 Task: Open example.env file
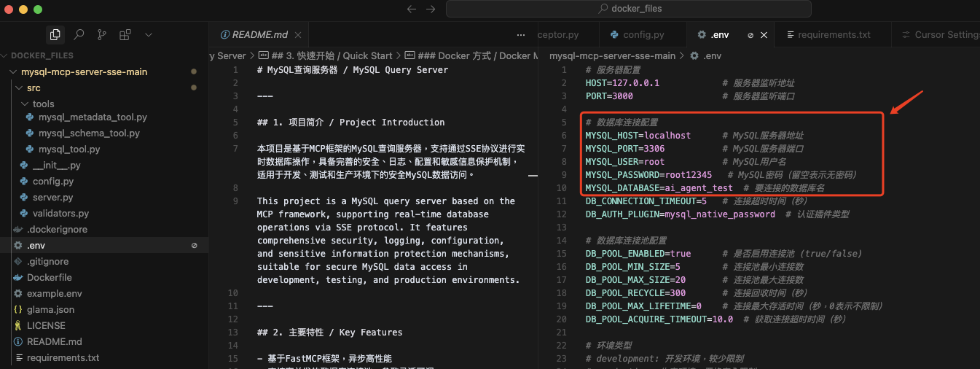55,293
